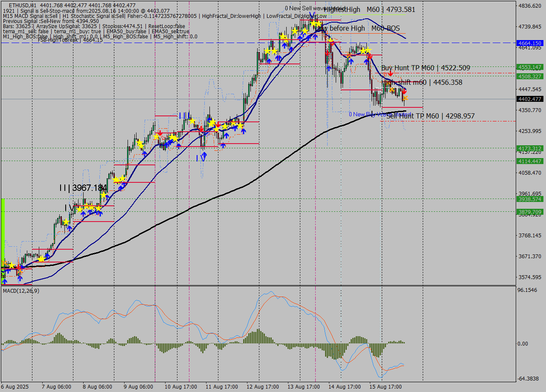Select the High shift m60 4456.358 label
Viewport: 546px width, 392px height.
click(x=423, y=82)
